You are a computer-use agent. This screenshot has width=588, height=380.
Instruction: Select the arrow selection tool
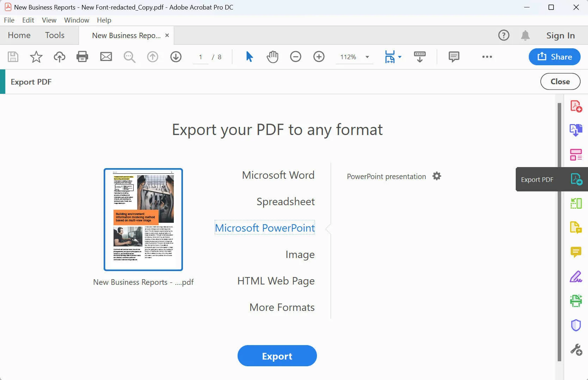(249, 57)
